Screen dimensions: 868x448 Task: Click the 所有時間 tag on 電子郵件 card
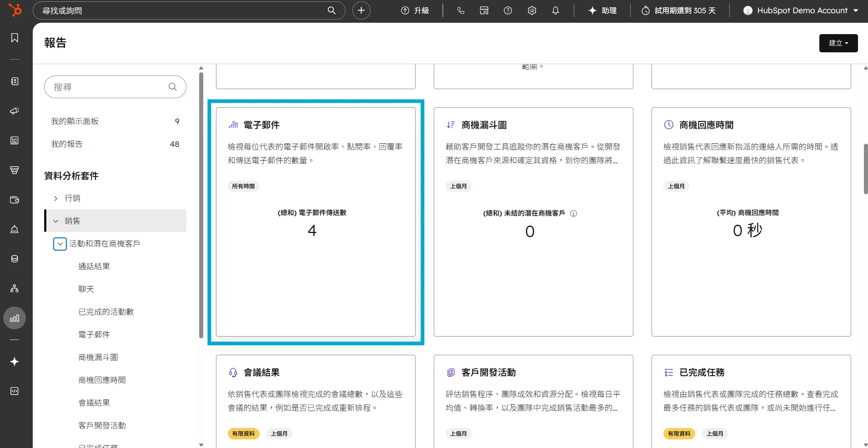[x=243, y=186]
